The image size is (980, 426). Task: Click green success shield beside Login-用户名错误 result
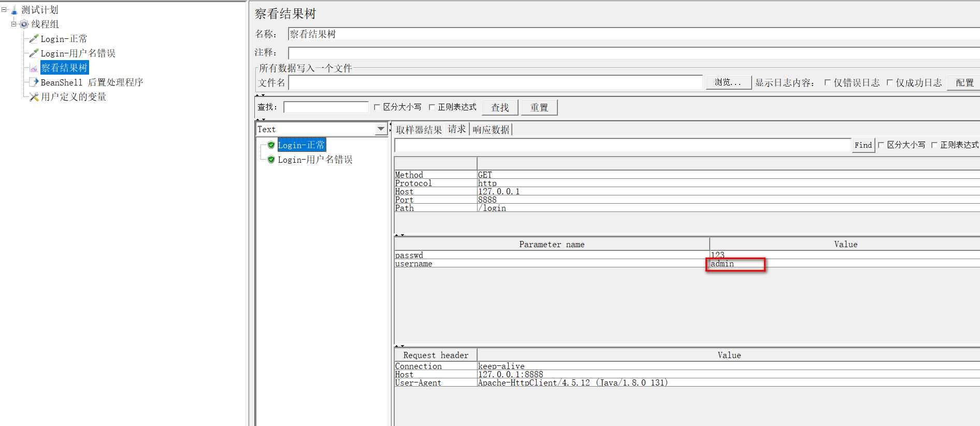(271, 160)
